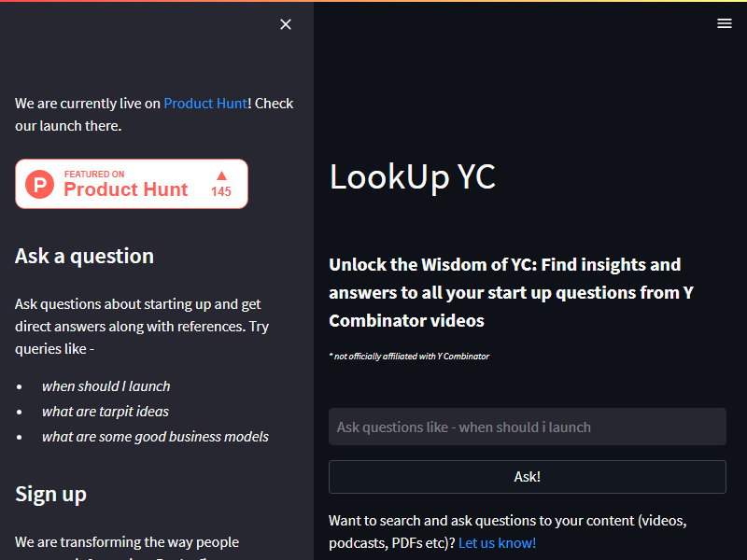Image resolution: width=747 pixels, height=560 pixels.
Task: Click the 'Sign up' sidebar heading
Action: pos(50,495)
